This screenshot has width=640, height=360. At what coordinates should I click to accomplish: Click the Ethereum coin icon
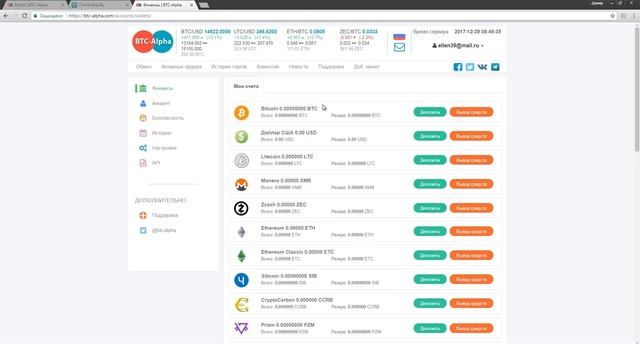(241, 232)
